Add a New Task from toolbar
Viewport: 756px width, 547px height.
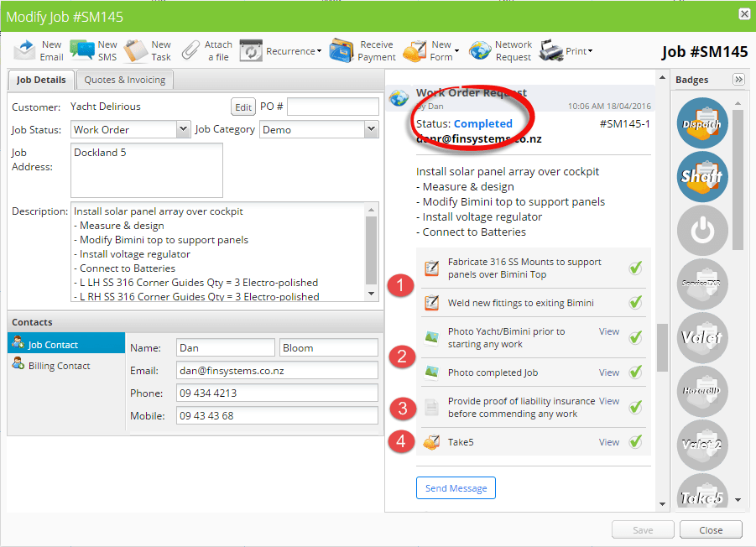coord(136,50)
